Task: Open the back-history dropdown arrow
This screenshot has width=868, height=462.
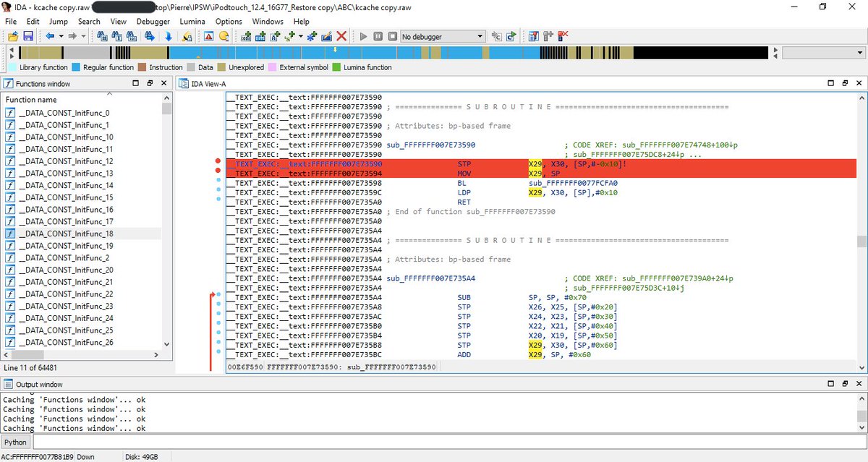Action: pyautogui.click(x=61, y=36)
